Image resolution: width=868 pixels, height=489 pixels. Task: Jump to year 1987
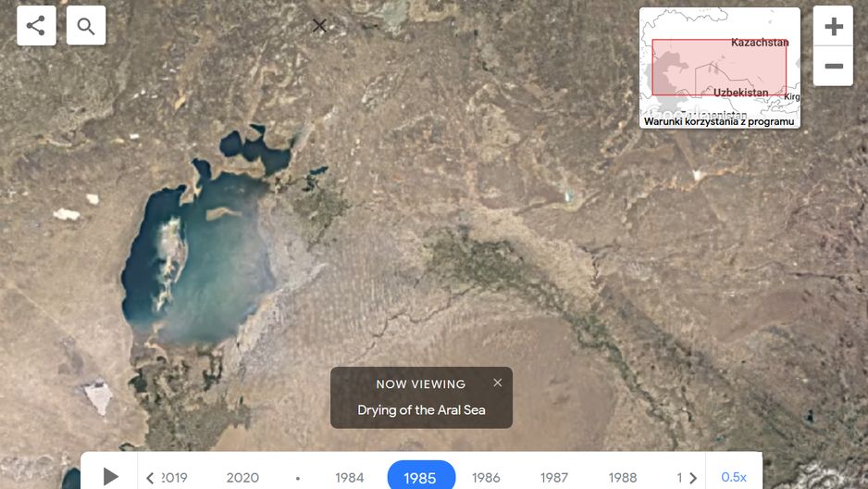coord(554,477)
